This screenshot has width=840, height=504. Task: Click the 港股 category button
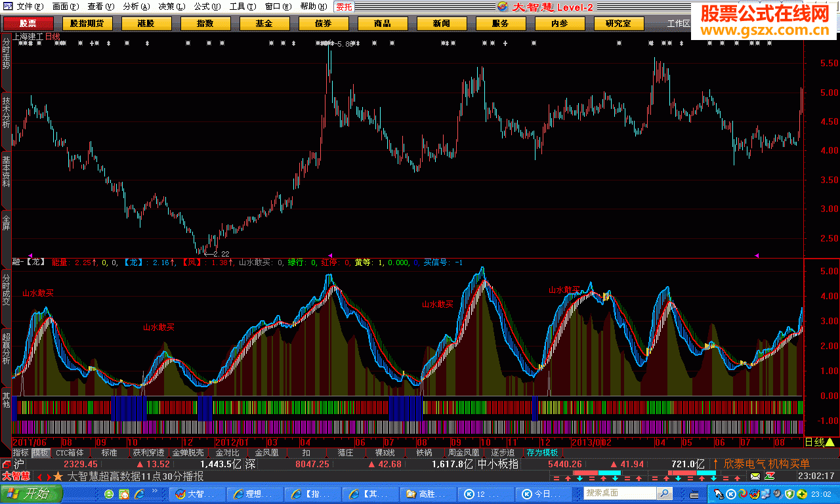pos(145,24)
